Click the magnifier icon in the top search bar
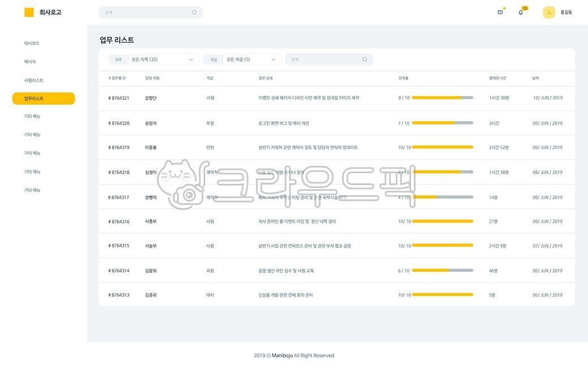Screen dimensions: 588x368 click(x=193, y=11)
